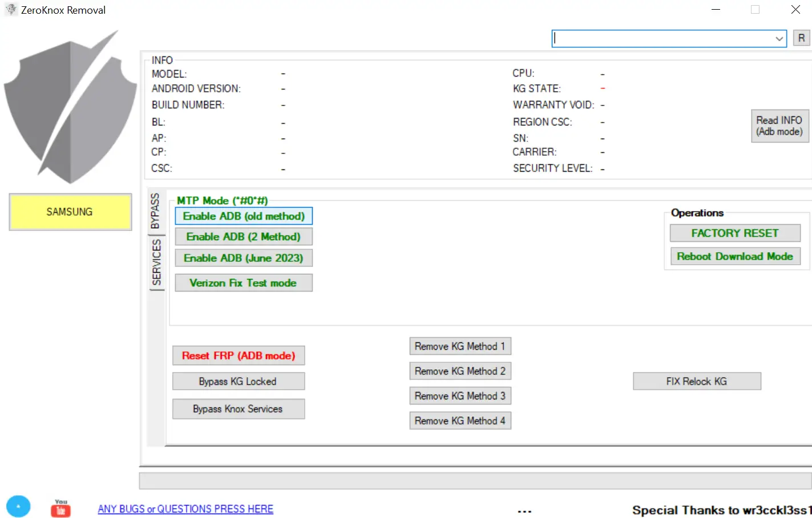
Task: Click the REGION CSC label
Action: pyautogui.click(x=542, y=122)
